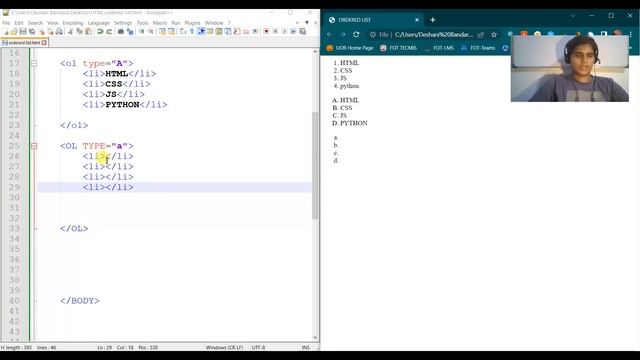Collapse the fold marker at line 25
640x360 pixels.
(x=34, y=146)
